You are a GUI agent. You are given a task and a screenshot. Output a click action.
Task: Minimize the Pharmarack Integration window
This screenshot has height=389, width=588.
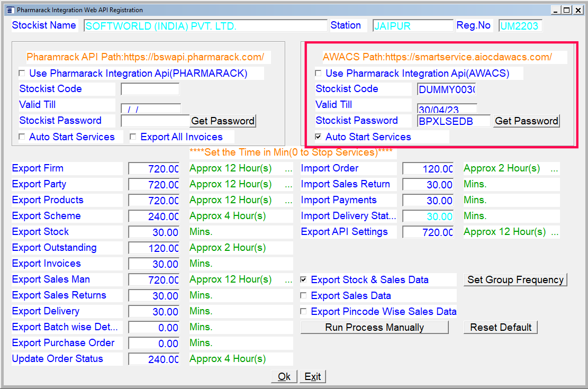click(x=555, y=10)
